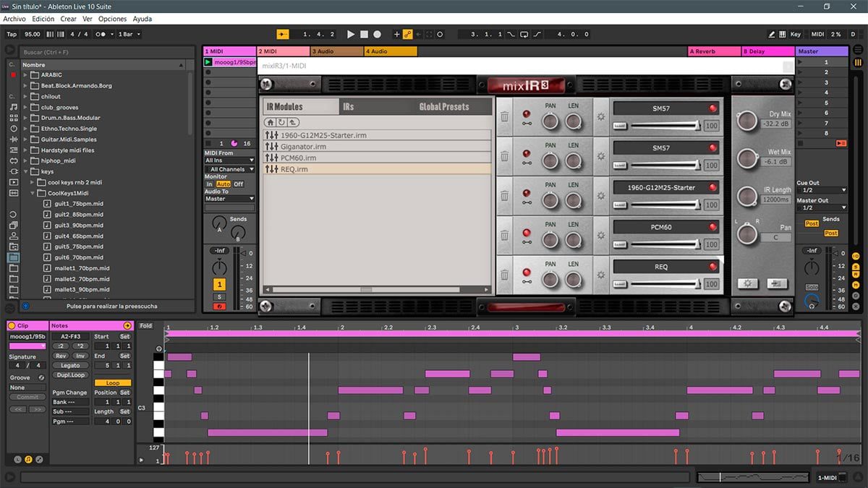Screen dimensions: 868x488
Task: Open the Edición menu
Action: (43, 19)
